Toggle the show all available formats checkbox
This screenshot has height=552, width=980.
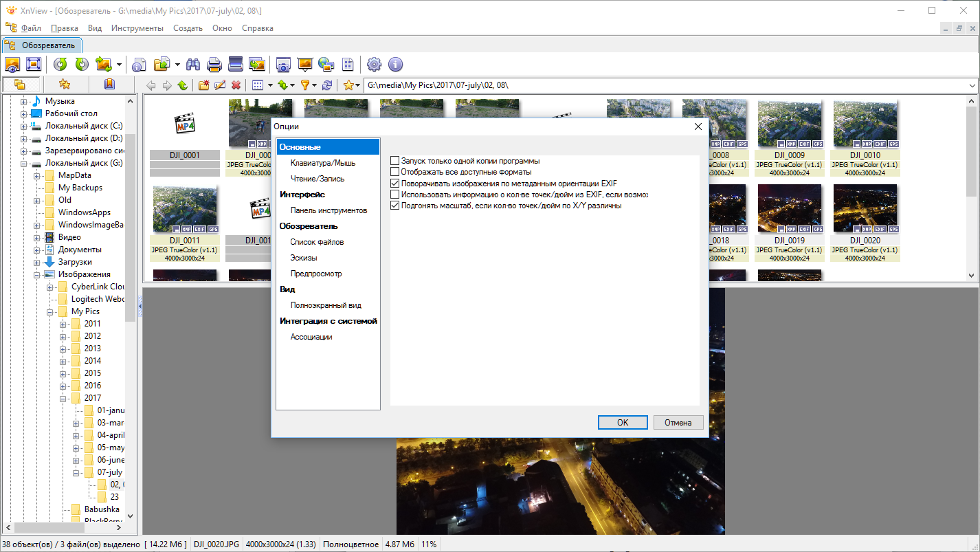pyautogui.click(x=395, y=172)
